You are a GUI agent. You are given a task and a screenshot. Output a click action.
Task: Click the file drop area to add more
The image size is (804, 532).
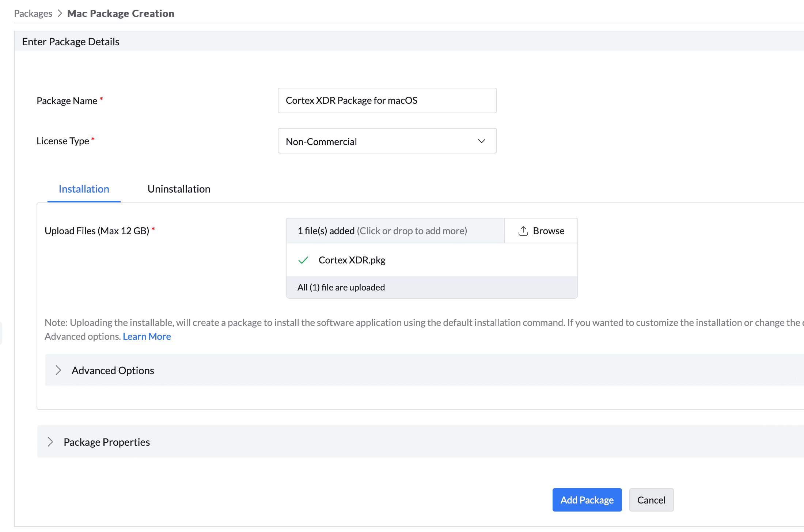[x=395, y=231]
